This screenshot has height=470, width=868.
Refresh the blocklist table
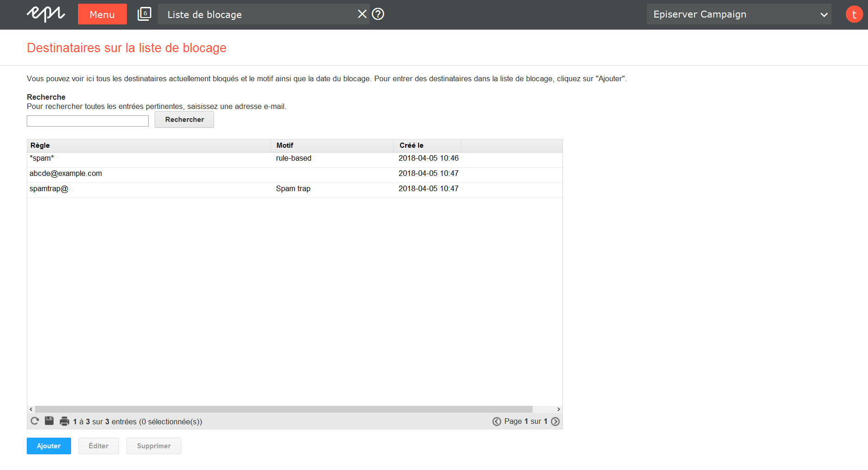click(x=35, y=421)
